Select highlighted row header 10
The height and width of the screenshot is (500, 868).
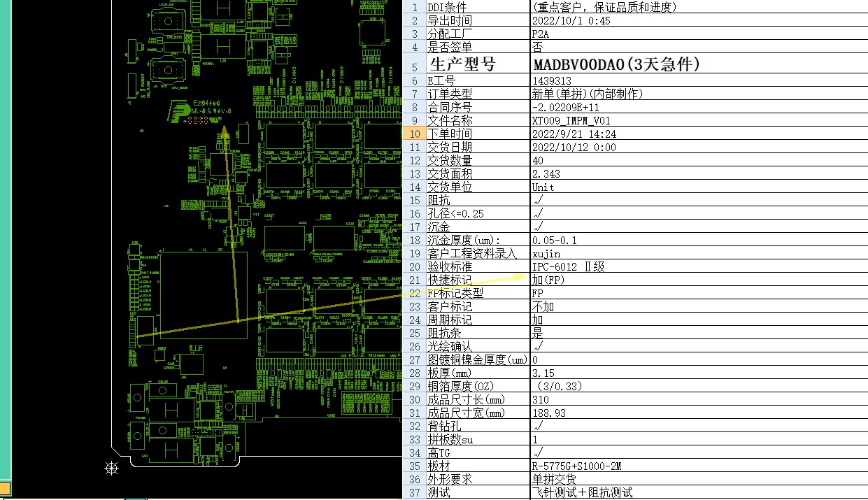(414, 134)
